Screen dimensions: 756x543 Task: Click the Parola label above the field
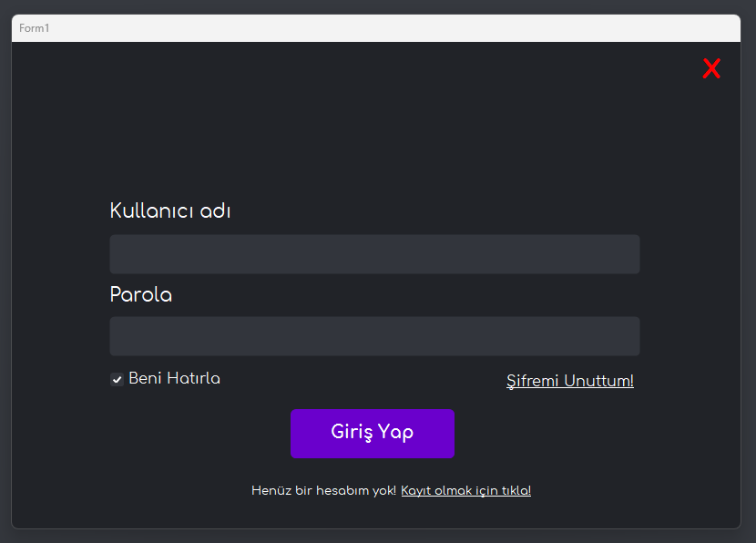pos(140,295)
